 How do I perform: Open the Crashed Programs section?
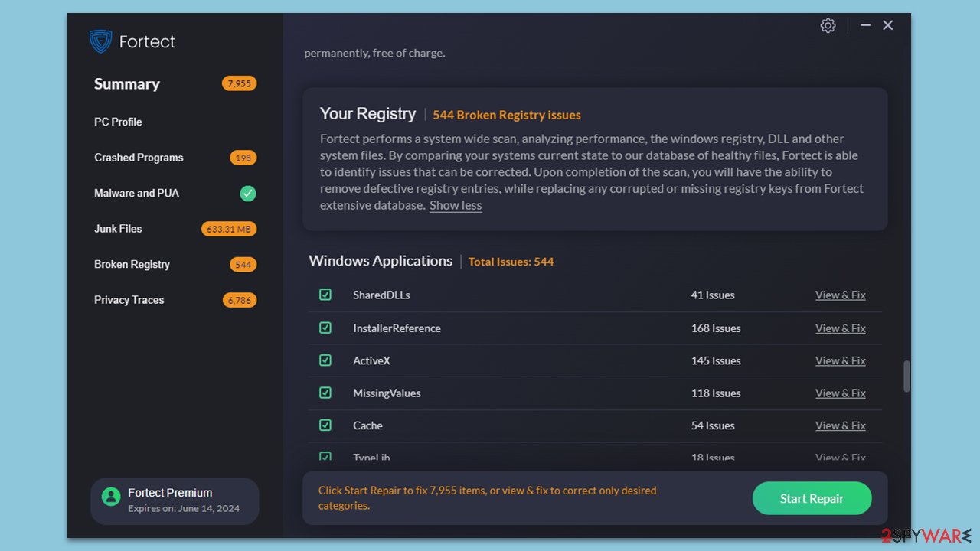(139, 158)
